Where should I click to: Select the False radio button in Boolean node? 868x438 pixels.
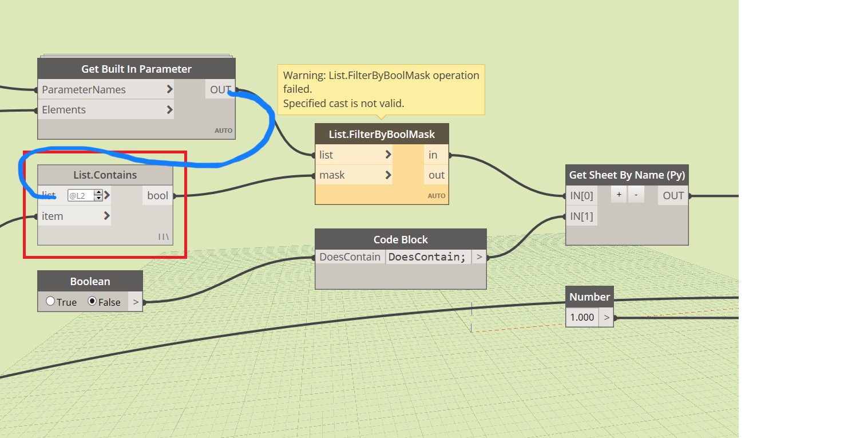[x=92, y=302]
